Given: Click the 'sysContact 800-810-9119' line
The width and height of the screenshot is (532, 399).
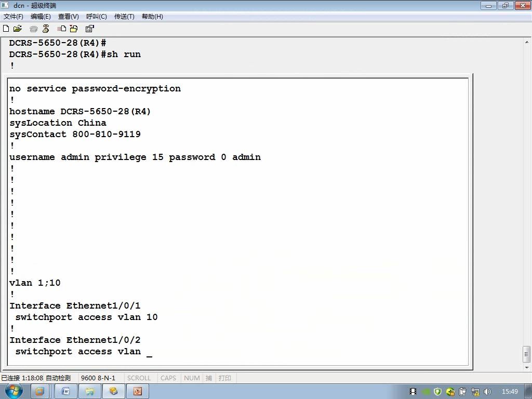Looking at the screenshot, I should point(75,135).
